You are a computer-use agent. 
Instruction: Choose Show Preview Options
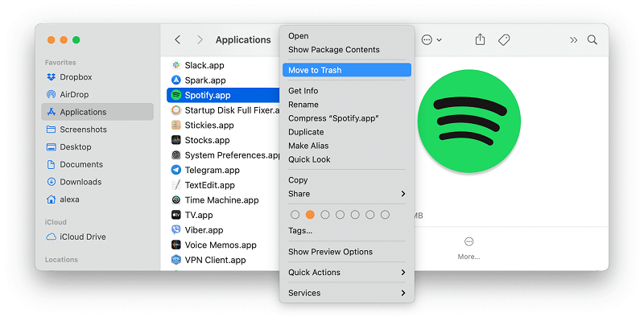pos(347,252)
